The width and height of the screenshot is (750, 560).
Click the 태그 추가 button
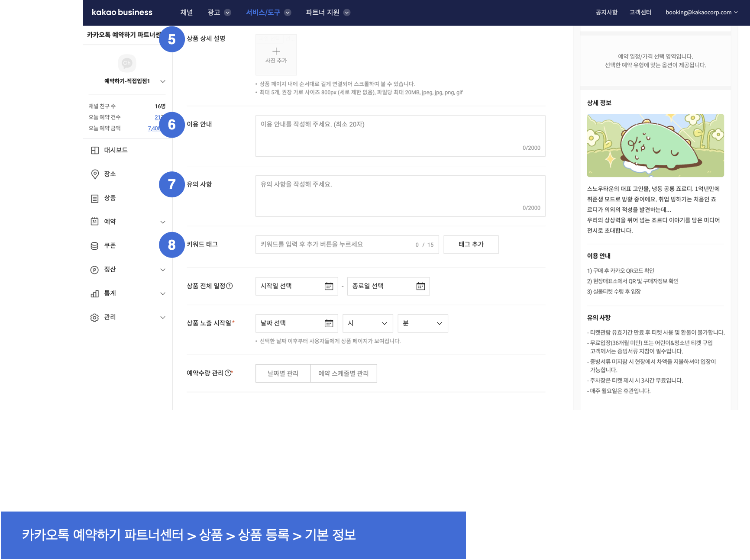pos(471,245)
